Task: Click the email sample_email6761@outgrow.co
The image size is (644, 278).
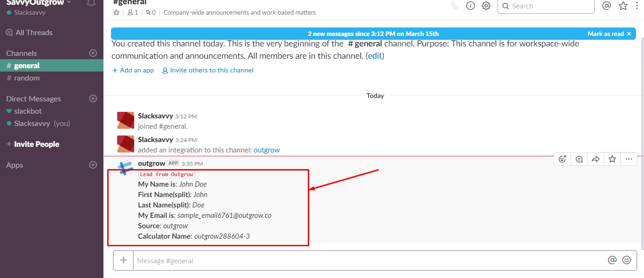Action: point(224,215)
